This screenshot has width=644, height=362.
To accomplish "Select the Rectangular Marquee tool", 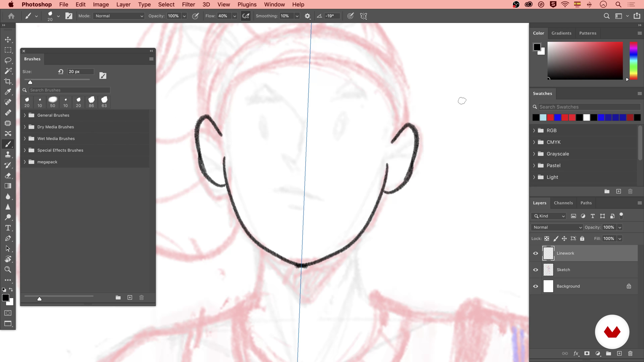I will coord(8,50).
